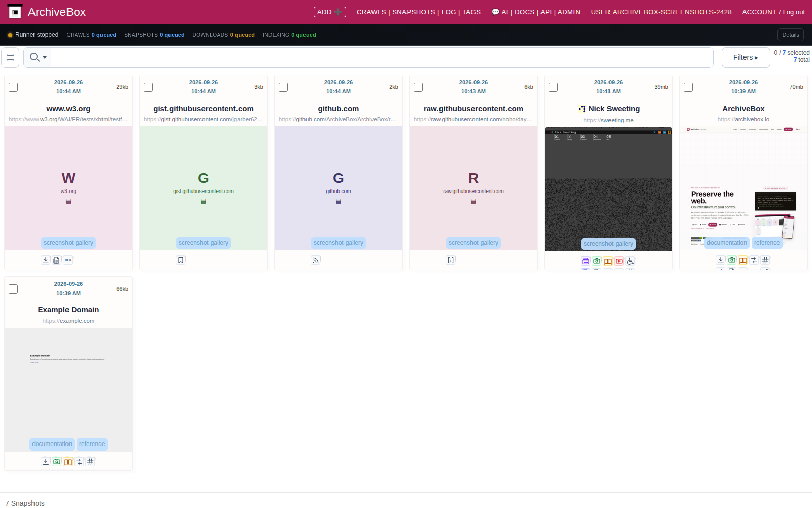Screen dimensions: 812x508
Task: Select the Nick Sweeting snapshot checkbox
Action: coord(553,87)
